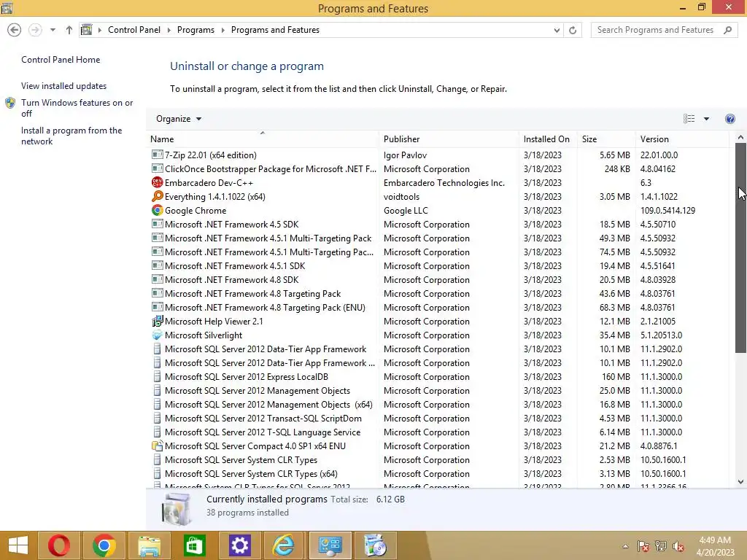
Task: Open the Windows Store taskbar icon
Action: point(194,545)
